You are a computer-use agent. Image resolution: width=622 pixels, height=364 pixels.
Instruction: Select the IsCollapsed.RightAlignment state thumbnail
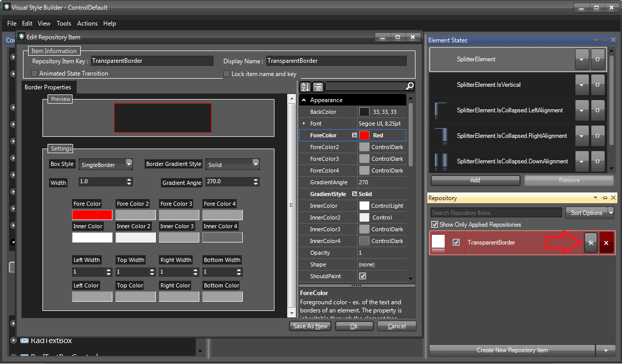point(441,136)
